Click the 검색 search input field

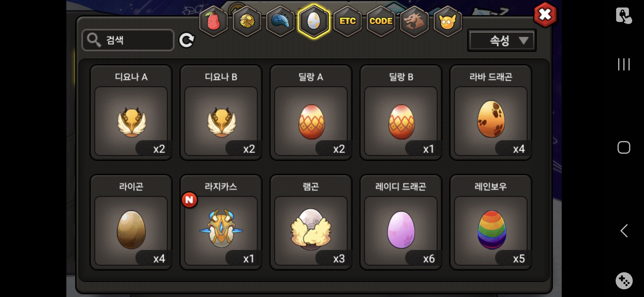click(x=128, y=40)
